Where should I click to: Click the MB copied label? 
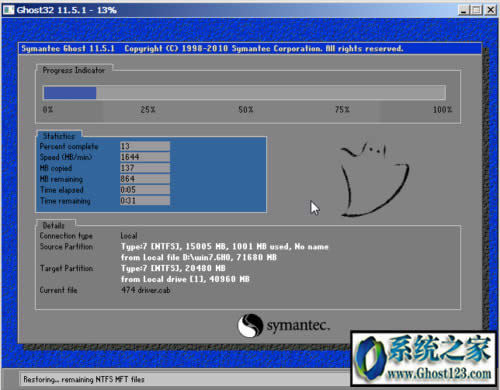point(56,168)
